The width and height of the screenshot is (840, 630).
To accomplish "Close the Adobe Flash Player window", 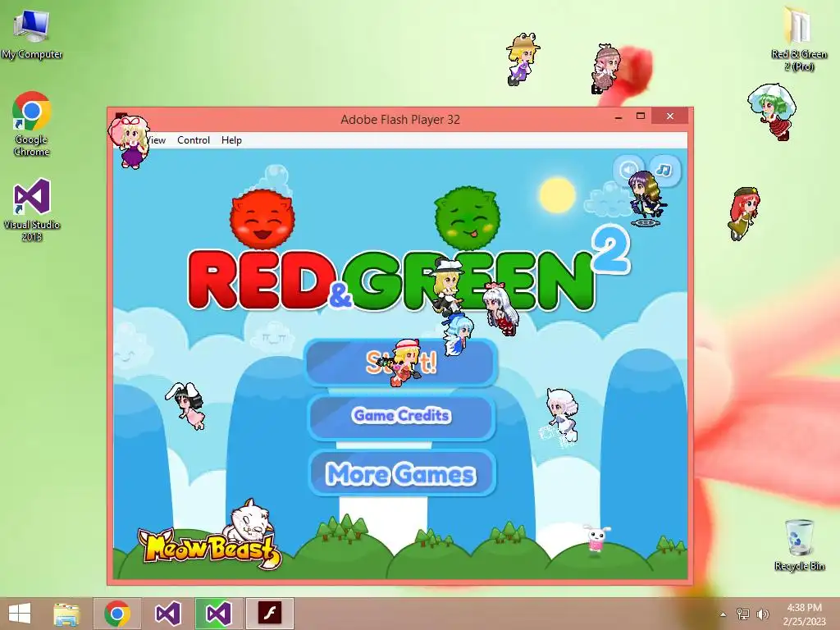I will 670,116.
